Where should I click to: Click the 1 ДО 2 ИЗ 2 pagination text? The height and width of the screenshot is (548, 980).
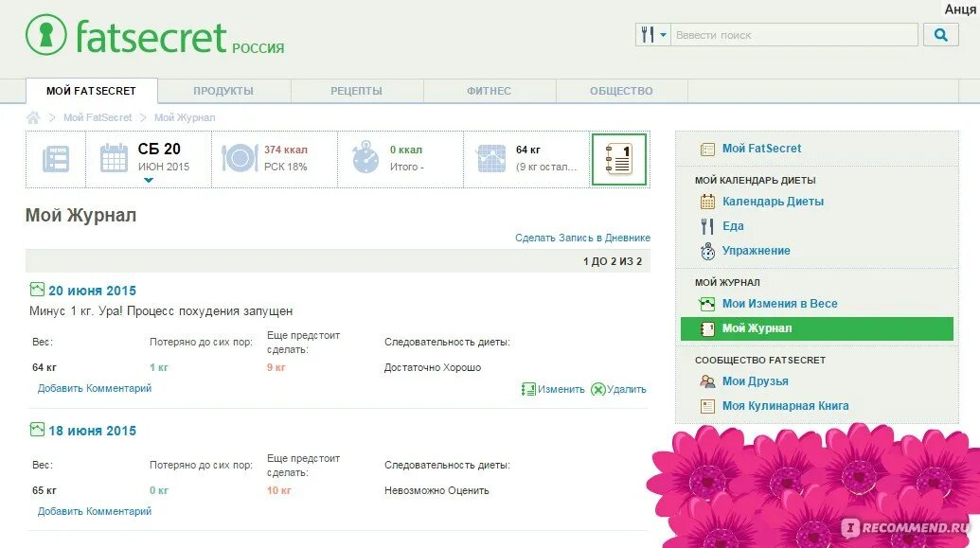[613, 261]
